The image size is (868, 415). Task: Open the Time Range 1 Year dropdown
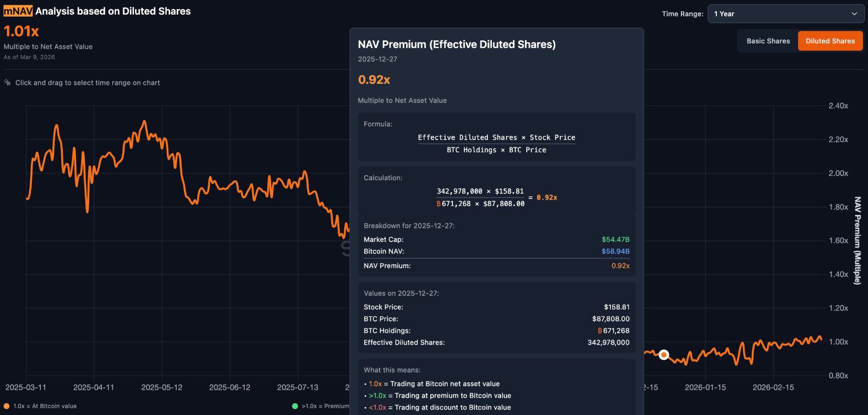[785, 14]
